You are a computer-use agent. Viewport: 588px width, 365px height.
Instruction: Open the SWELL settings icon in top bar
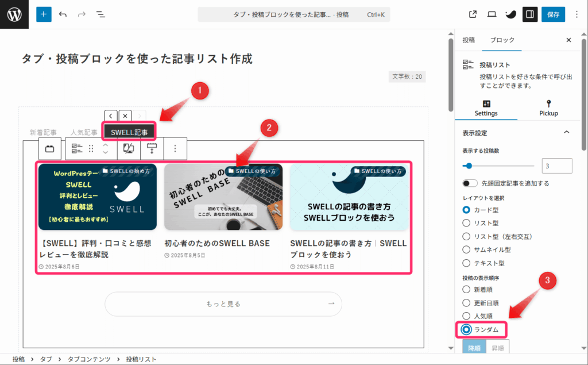point(510,14)
